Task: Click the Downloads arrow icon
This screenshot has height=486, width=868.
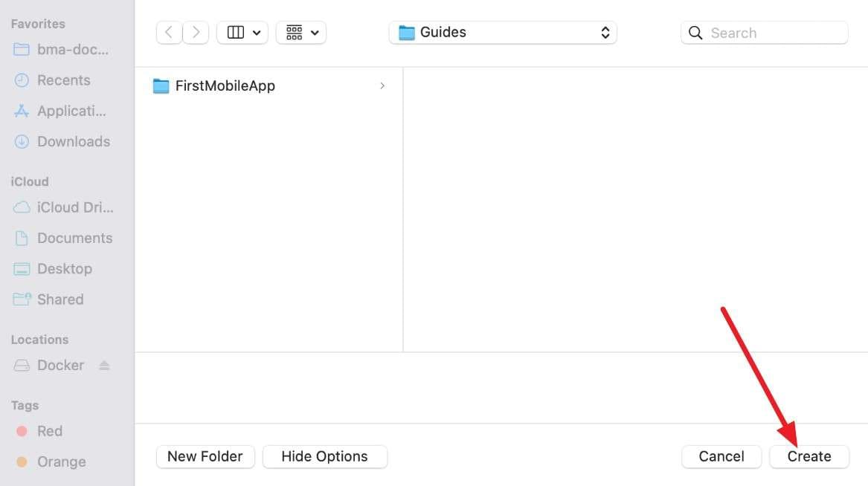Action: point(22,141)
